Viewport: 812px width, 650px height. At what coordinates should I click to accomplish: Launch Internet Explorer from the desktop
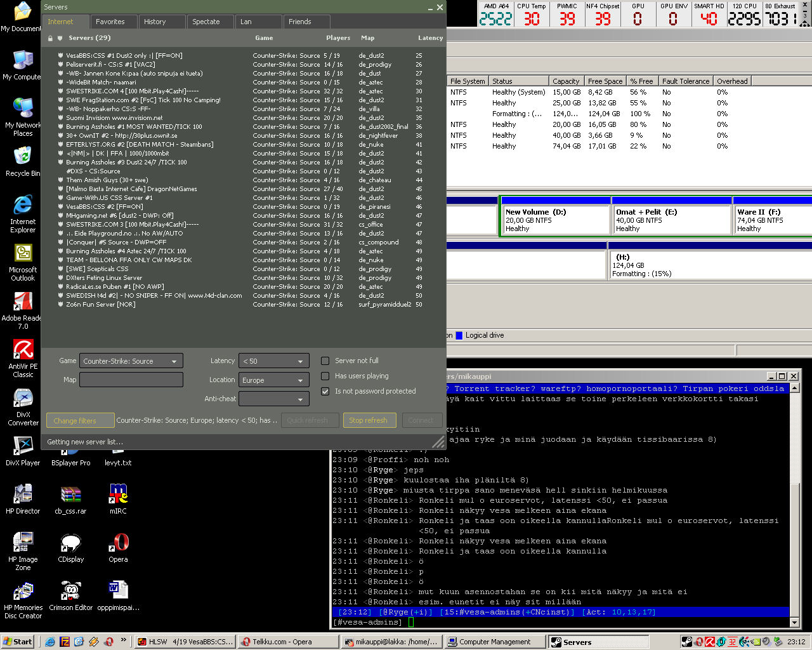(x=23, y=214)
